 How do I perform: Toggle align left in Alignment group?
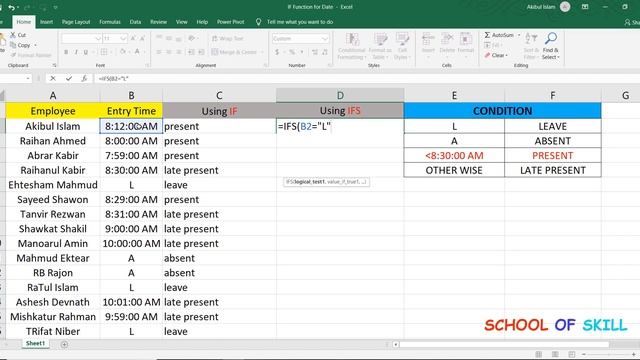point(159,52)
